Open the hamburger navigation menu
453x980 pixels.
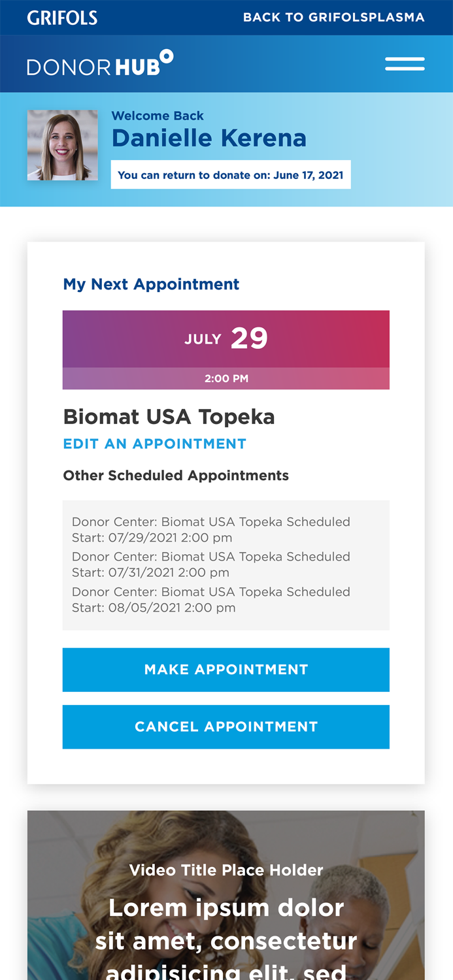coord(405,63)
